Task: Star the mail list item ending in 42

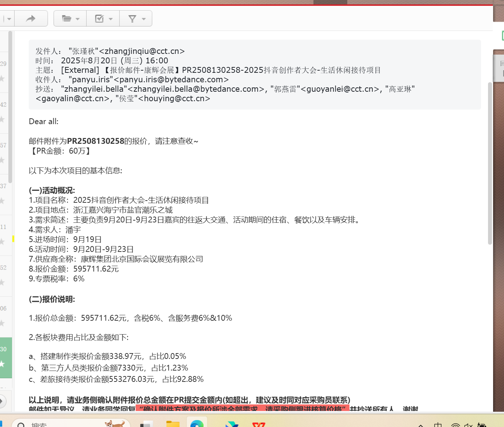Action: pyautogui.click(x=2, y=119)
